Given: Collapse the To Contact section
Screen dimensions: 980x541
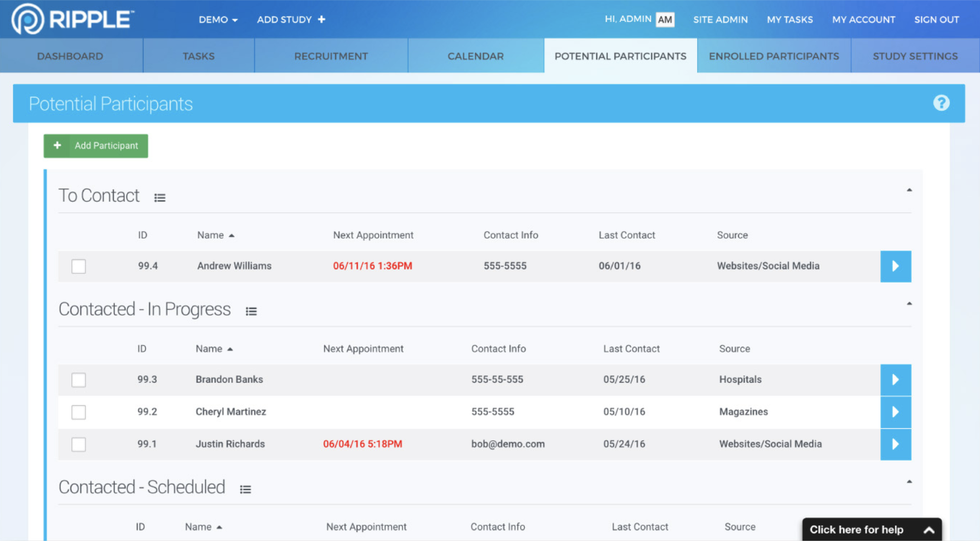Looking at the screenshot, I should [909, 190].
